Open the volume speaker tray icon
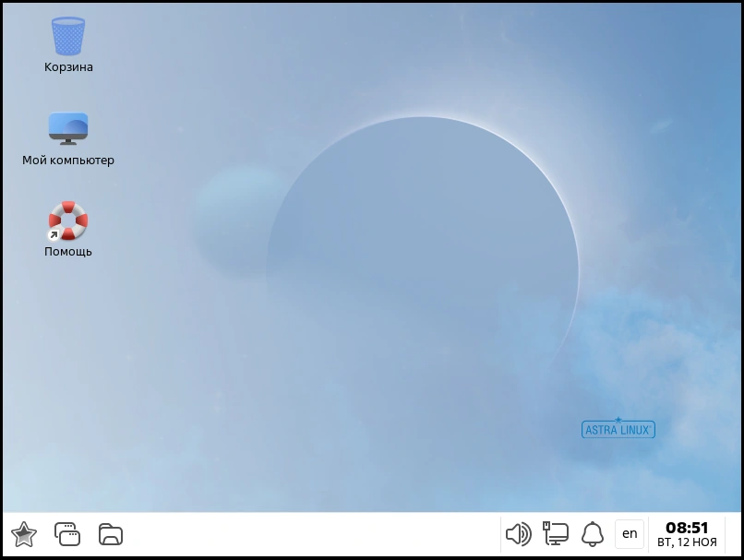The height and width of the screenshot is (560, 744). tap(519, 534)
